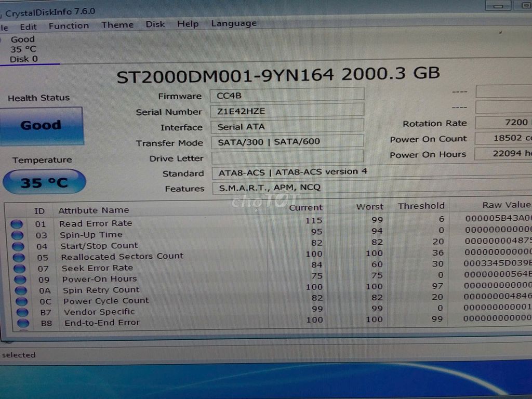Click current value 115 of Read Error Rate
Image resolution: width=532 pixels, height=399 pixels.
[313, 221]
